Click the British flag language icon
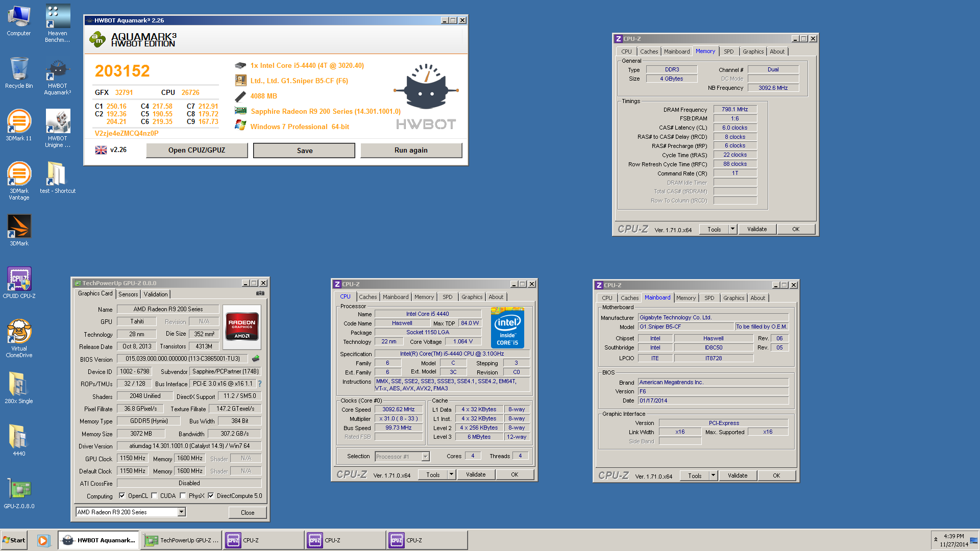 pos(101,150)
